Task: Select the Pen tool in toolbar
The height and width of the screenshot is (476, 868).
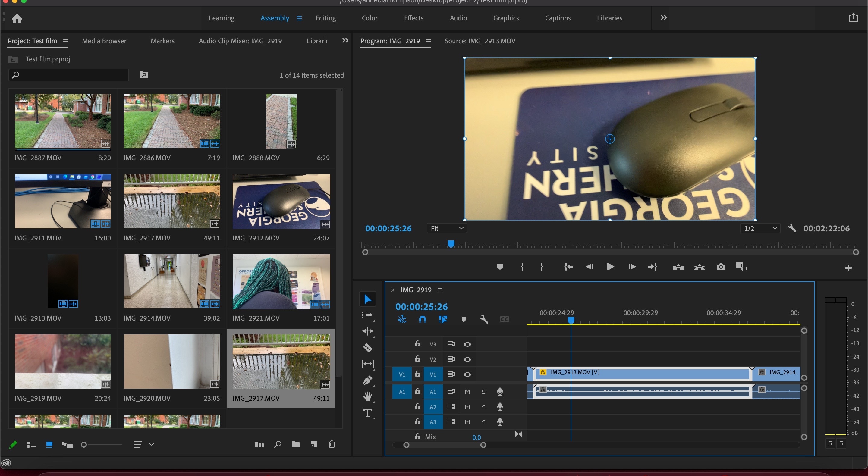Action: click(x=367, y=380)
